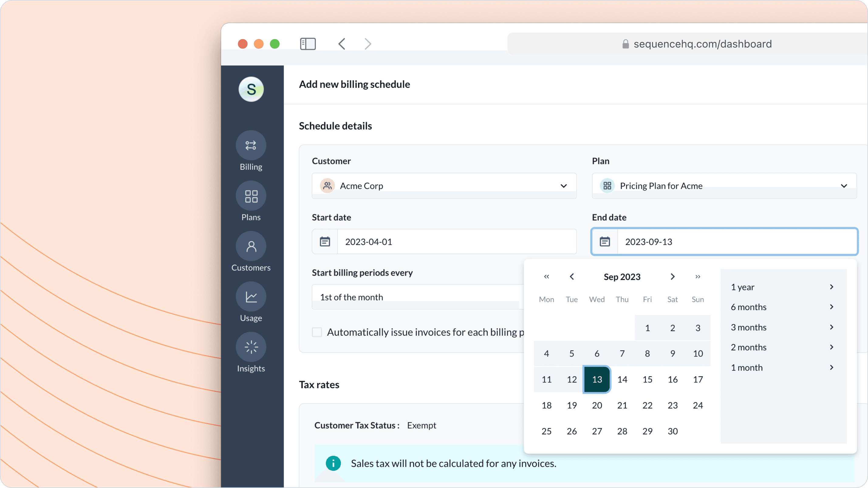The width and height of the screenshot is (868, 488).
Task: Pick September 20 in the calendar
Action: pyautogui.click(x=597, y=405)
